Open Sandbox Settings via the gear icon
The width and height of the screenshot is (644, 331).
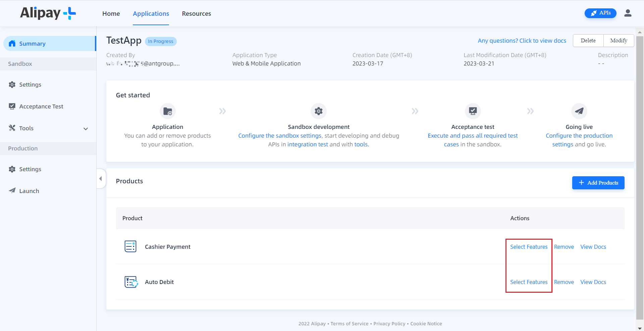[12, 84]
